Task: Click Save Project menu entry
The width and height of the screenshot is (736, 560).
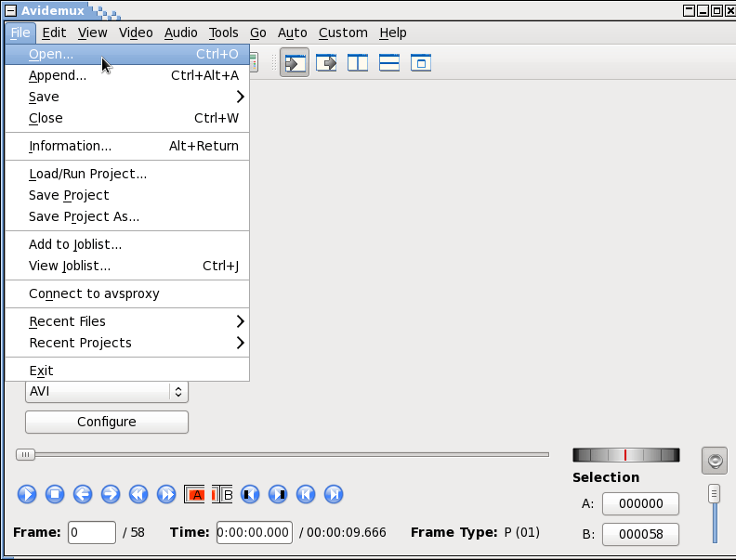Action: coord(127,195)
